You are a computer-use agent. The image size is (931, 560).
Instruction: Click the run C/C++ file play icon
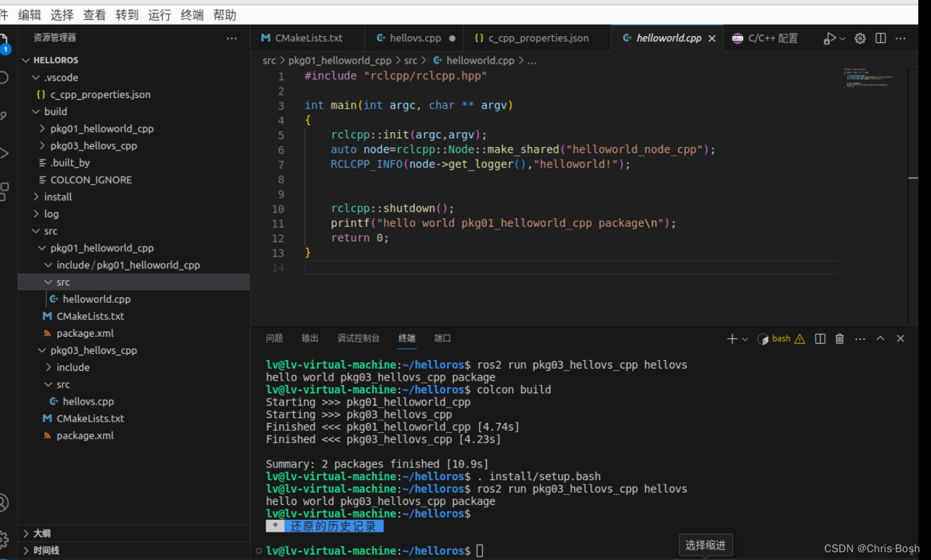tap(829, 38)
